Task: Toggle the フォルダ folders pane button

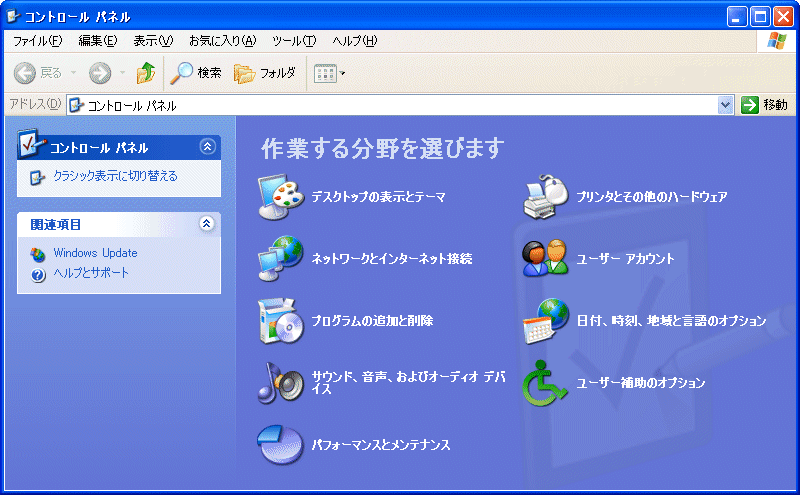Action: click(265, 73)
